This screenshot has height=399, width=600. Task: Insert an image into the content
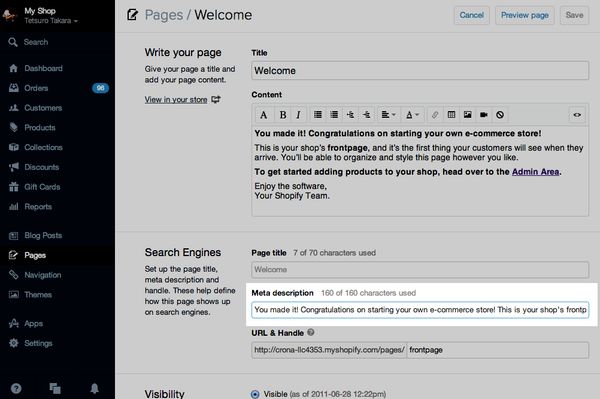(468, 115)
